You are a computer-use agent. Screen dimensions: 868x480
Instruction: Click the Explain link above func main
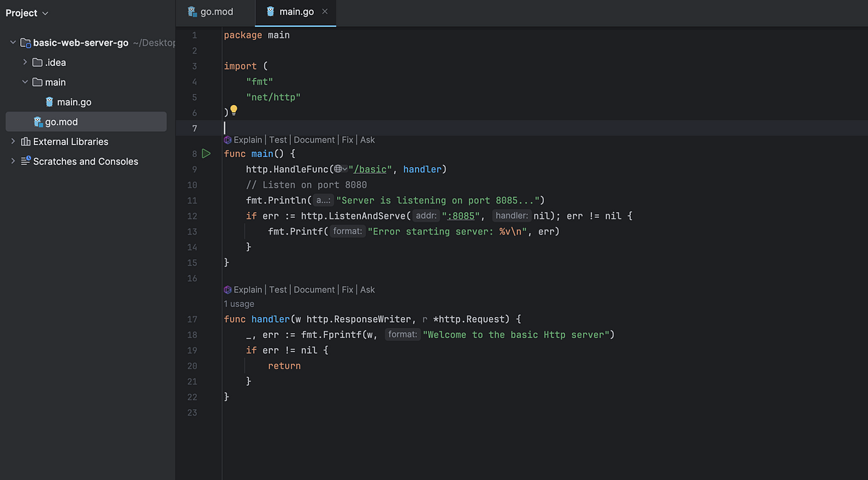[x=250, y=139]
